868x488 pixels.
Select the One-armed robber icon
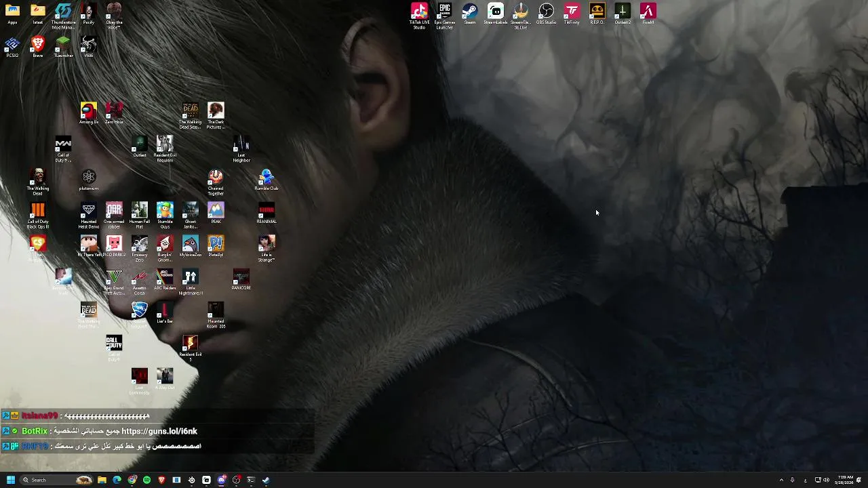114,215
